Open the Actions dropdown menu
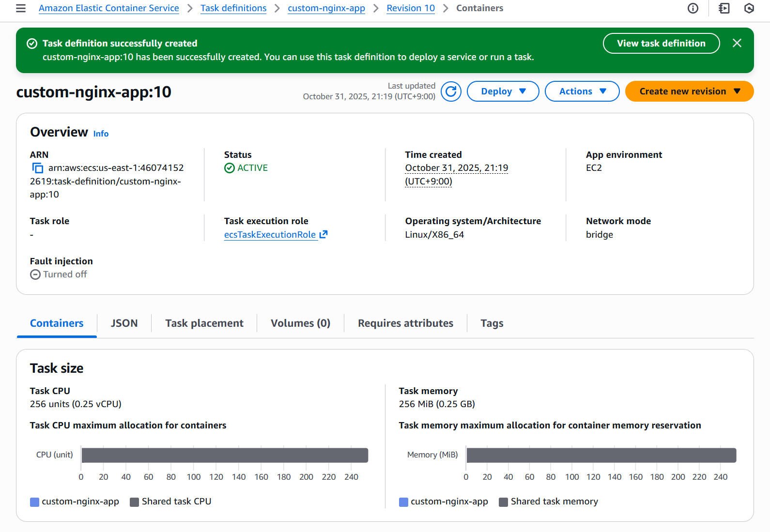Screen dimensions: 770x532 tap(582, 91)
